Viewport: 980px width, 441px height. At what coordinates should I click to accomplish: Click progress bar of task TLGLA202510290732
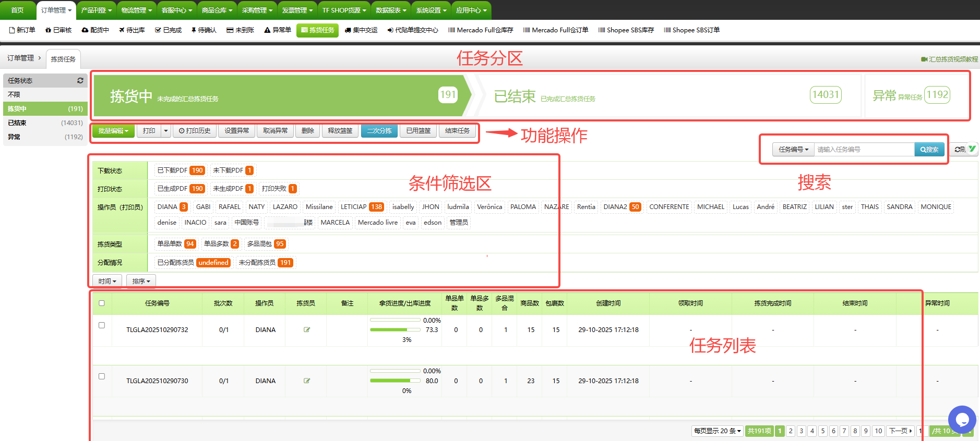click(x=395, y=329)
